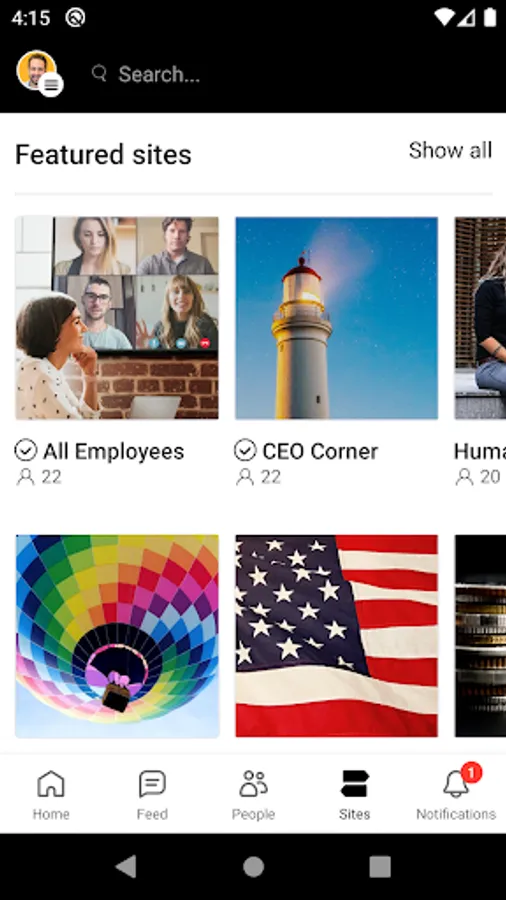Open the CEO Corner lighthouse thumbnail

[x=336, y=318]
